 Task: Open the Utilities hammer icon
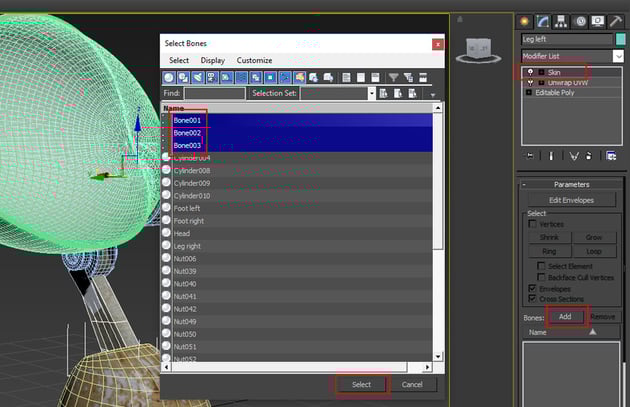pos(615,21)
